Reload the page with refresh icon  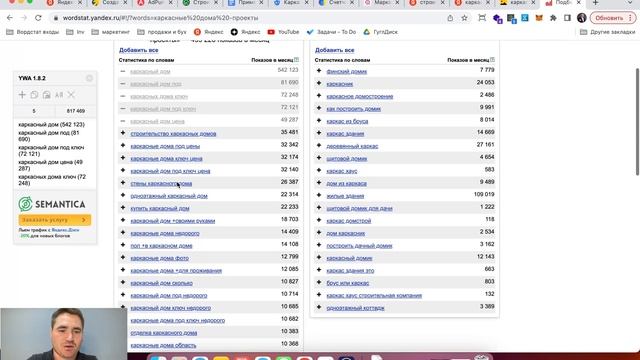[x=38, y=18]
